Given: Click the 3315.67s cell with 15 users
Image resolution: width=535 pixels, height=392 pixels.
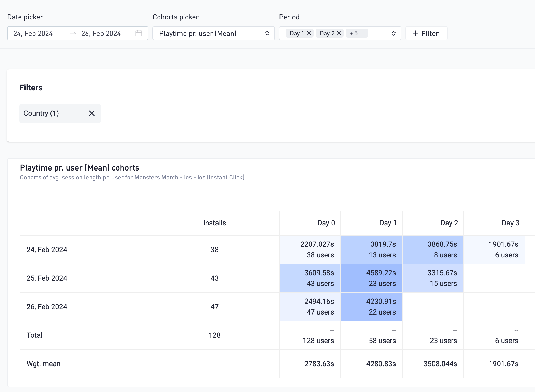Looking at the screenshot, I should (433, 278).
